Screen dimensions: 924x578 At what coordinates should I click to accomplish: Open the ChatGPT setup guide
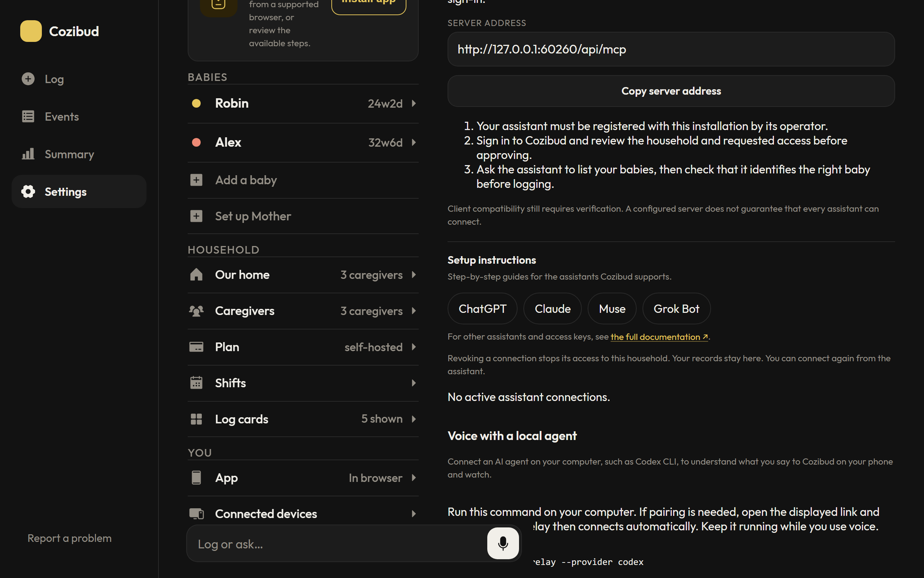pos(482,309)
